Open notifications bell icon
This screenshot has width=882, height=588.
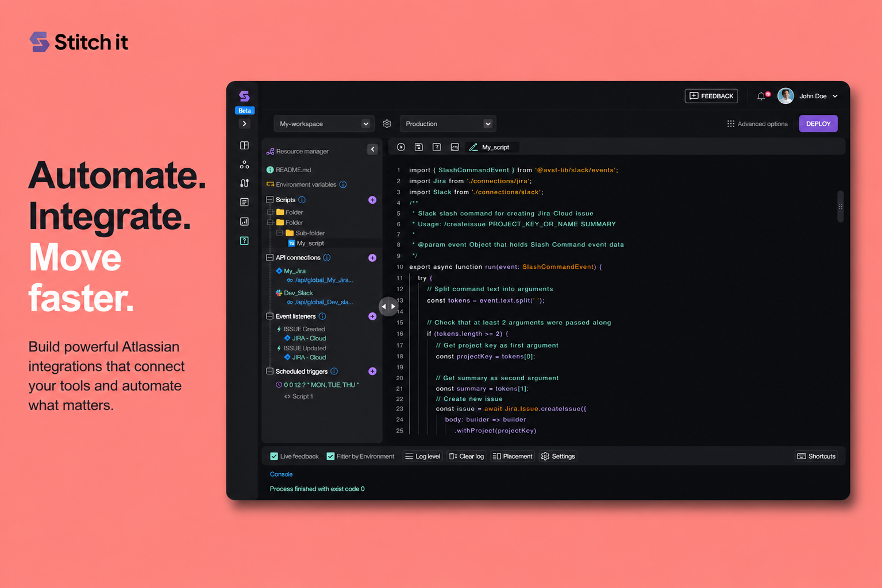click(762, 96)
